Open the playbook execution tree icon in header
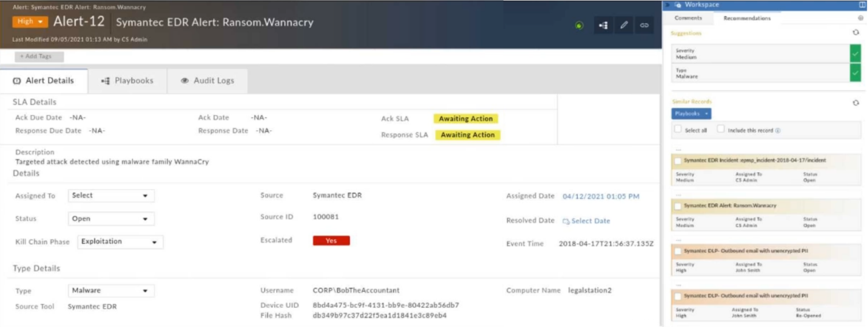 tap(604, 26)
